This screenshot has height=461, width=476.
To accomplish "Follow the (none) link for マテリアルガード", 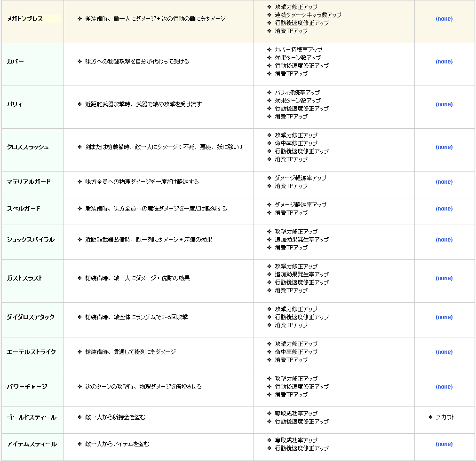I will point(444,182).
